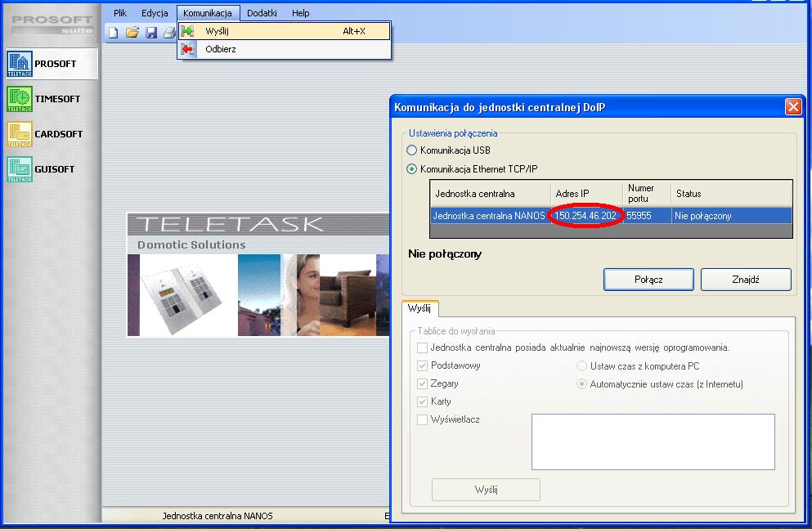
Task: Open the PROSOFT module icon
Action: (20, 65)
